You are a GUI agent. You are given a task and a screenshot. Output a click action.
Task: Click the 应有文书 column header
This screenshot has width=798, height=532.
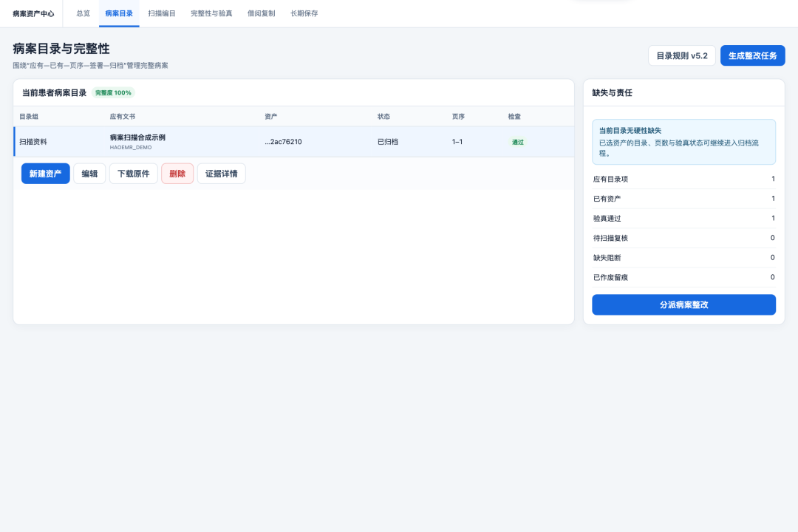click(123, 117)
